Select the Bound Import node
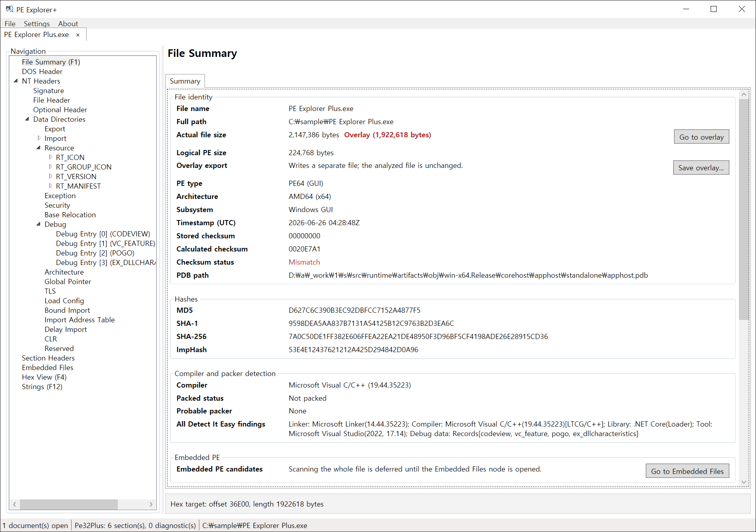 [67, 310]
